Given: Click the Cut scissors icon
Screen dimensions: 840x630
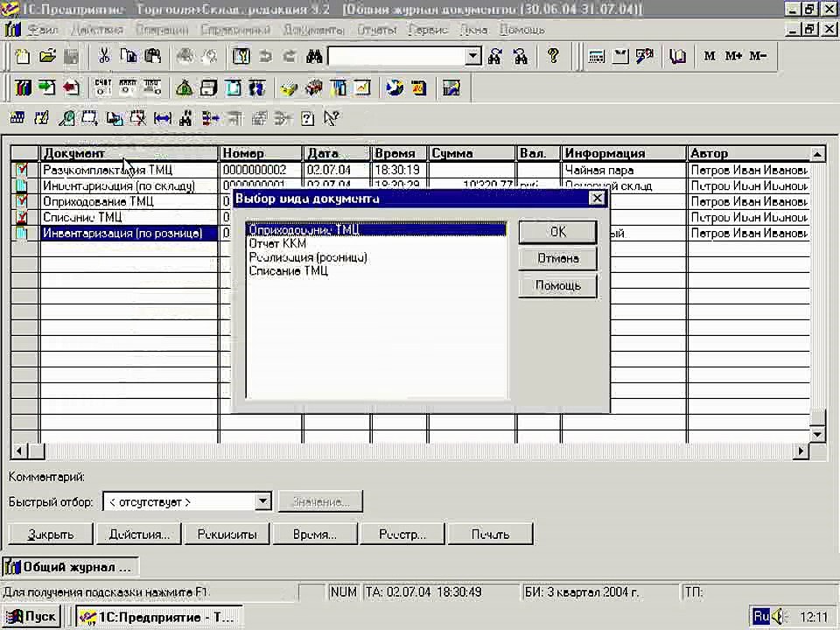Looking at the screenshot, I should (x=104, y=56).
